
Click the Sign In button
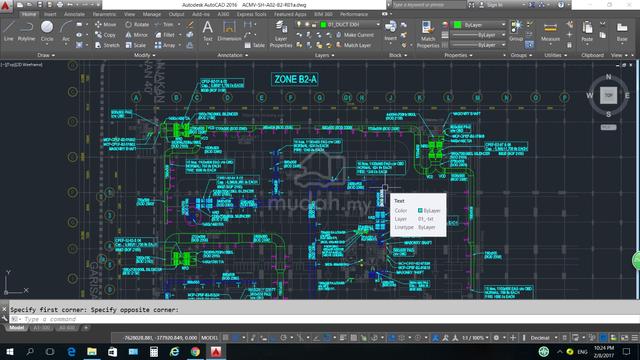pos(491,5)
